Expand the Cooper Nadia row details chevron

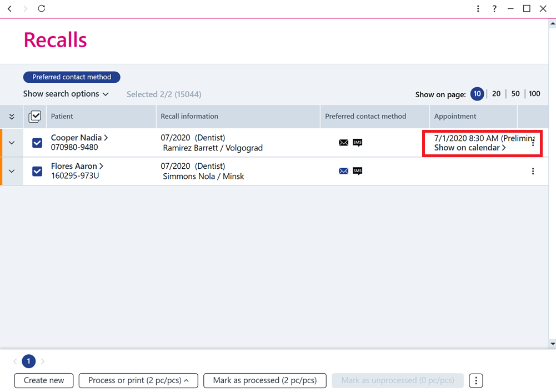(x=12, y=143)
